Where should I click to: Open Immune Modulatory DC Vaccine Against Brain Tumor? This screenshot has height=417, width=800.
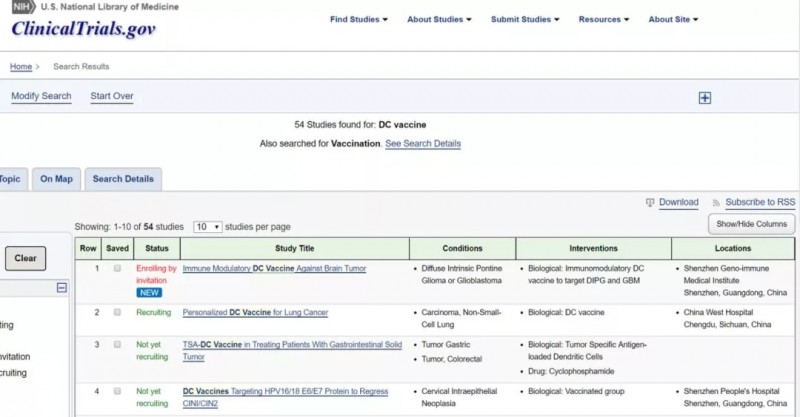274,268
